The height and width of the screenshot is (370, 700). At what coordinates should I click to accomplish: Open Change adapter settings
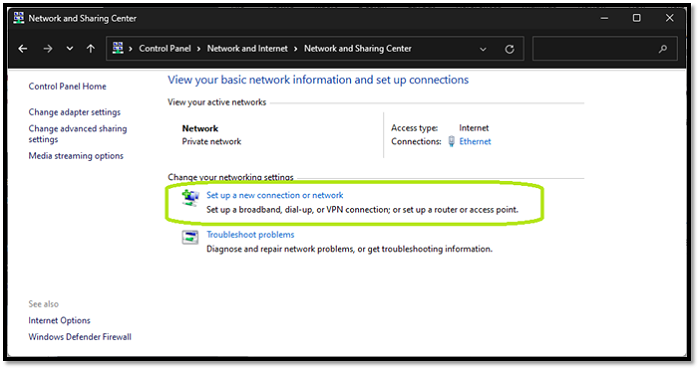(x=75, y=112)
